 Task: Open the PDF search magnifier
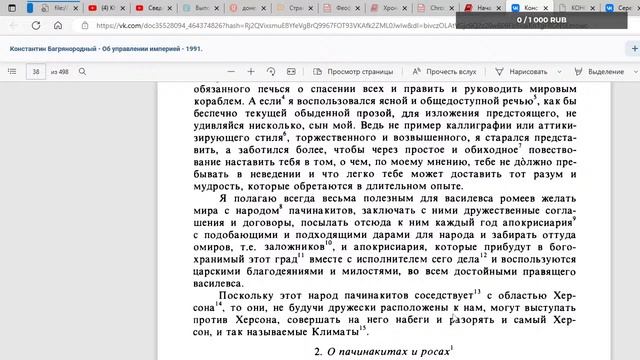pos(82,71)
